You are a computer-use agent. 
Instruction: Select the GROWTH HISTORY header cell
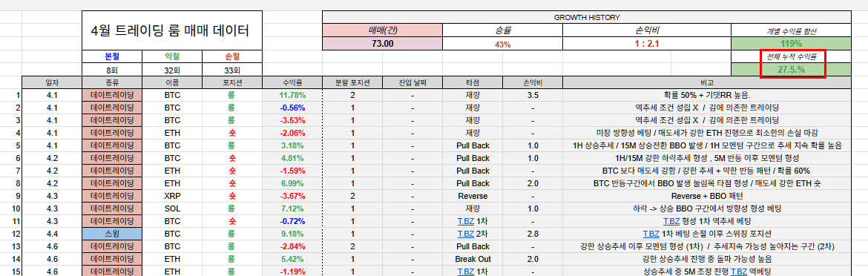pos(587,17)
